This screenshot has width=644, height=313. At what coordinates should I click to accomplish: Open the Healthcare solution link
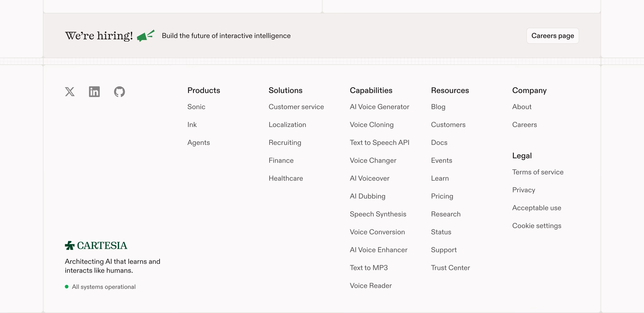coord(286,178)
